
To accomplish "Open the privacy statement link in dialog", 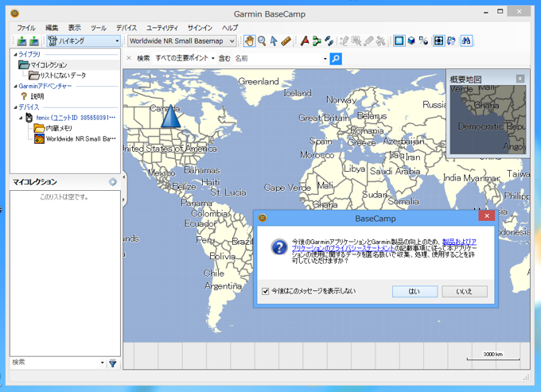I will 384,245.
